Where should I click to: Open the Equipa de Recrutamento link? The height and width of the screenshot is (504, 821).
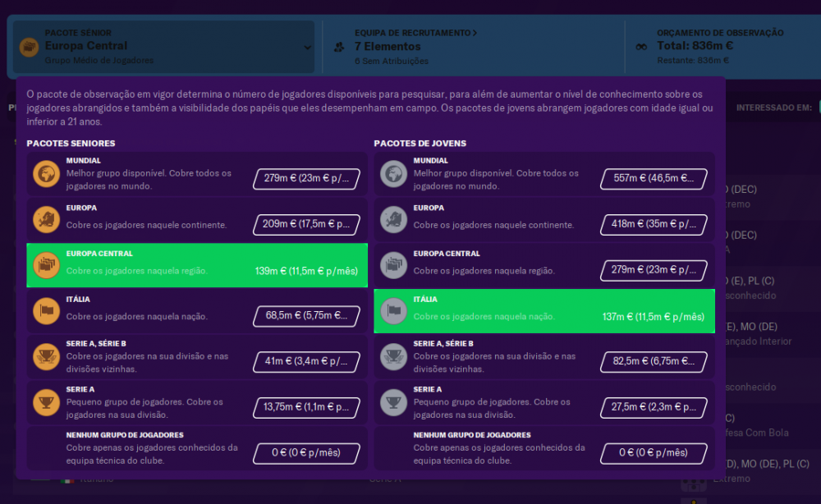(415, 33)
